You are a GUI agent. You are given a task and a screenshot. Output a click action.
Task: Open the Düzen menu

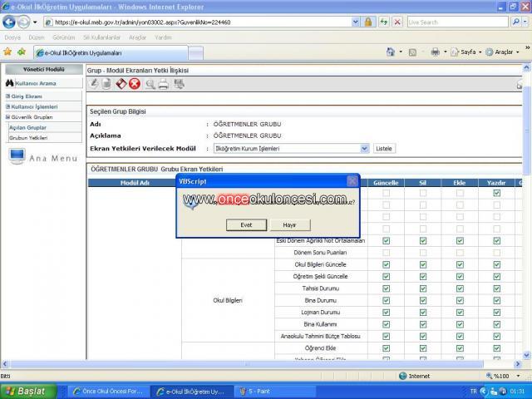click(x=37, y=37)
